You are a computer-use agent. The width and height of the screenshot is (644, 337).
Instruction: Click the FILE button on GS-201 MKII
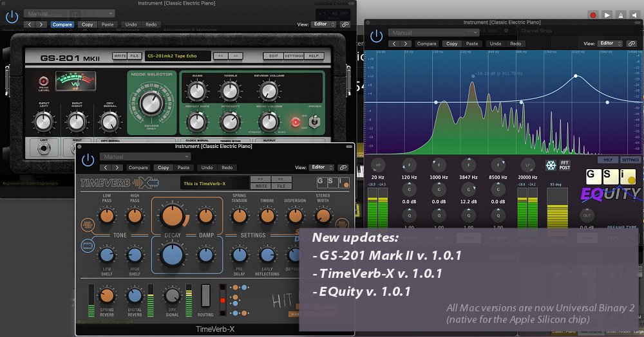point(135,56)
